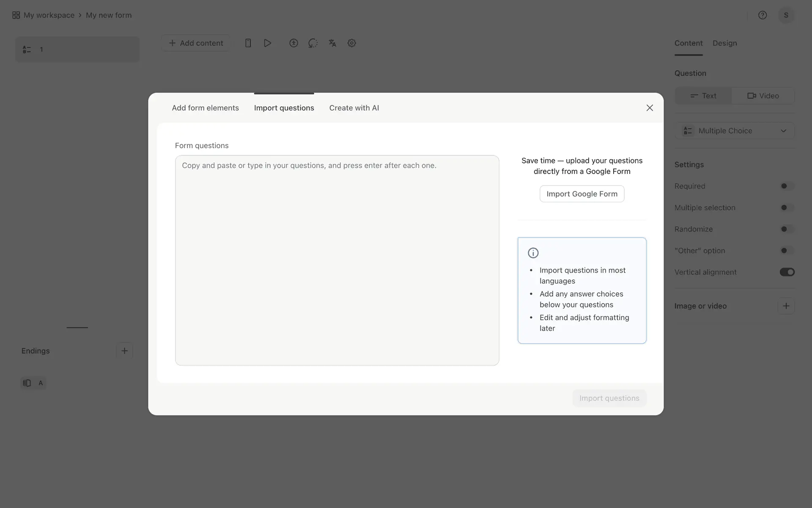Enable the Required toggle
The width and height of the screenshot is (812, 508).
point(787,186)
